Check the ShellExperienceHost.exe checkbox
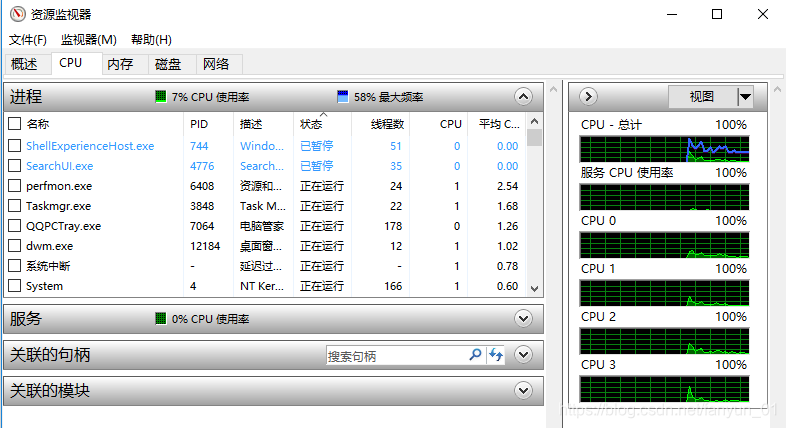The image size is (786, 428). 15,145
